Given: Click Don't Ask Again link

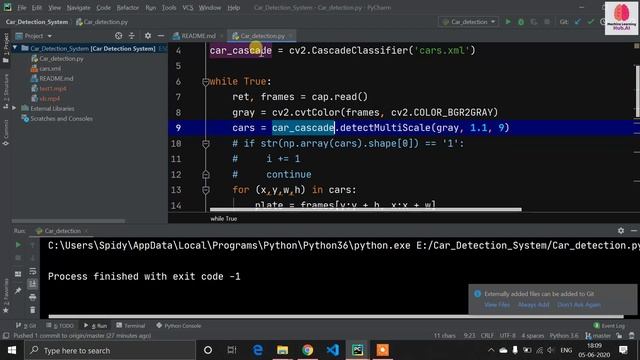Looking at the screenshot, I should click(x=579, y=304).
